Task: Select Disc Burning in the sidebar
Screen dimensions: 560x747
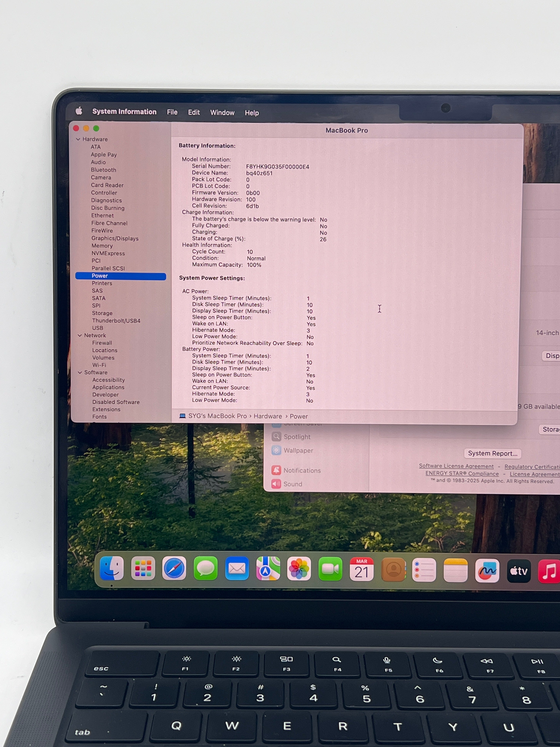Action: [x=108, y=208]
